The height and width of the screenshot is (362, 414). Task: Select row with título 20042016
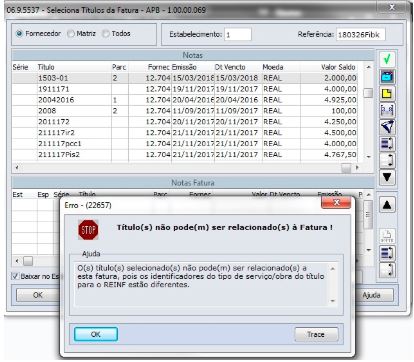pos(185,100)
